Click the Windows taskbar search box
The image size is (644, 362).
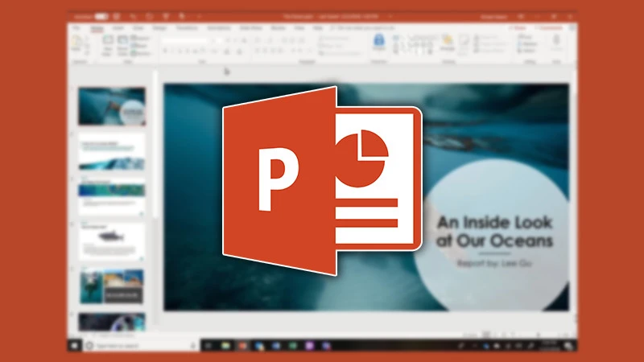pos(141,346)
